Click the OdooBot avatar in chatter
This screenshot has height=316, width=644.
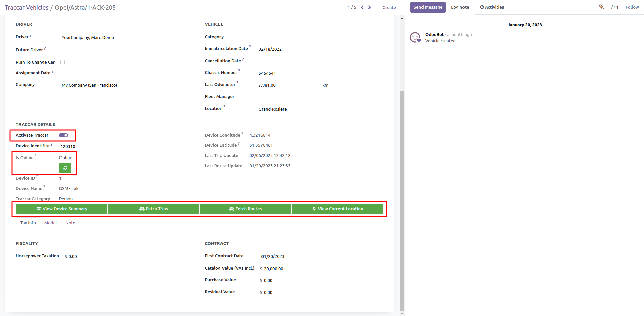(x=415, y=37)
